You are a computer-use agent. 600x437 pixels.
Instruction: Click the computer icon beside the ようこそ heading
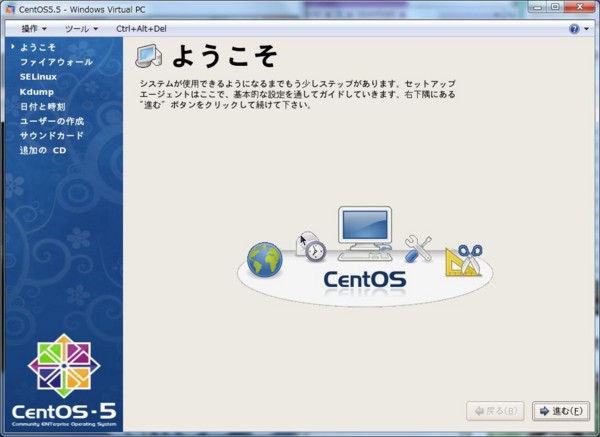coord(149,56)
